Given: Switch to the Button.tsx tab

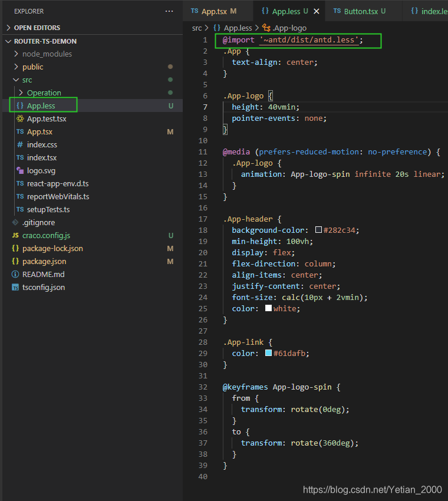Looking at the screenshot, I should point(364,12).
